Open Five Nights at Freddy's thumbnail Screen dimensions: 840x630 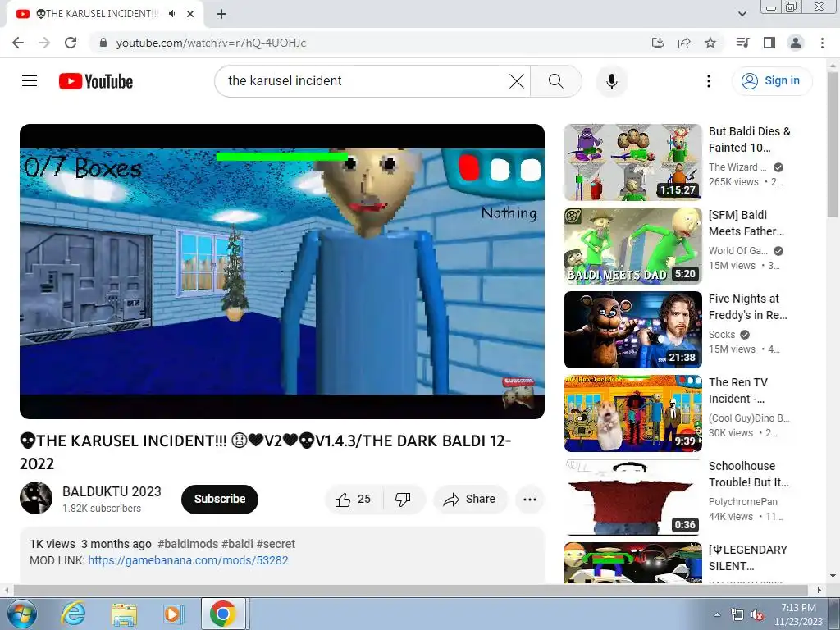tap(632, 330)
